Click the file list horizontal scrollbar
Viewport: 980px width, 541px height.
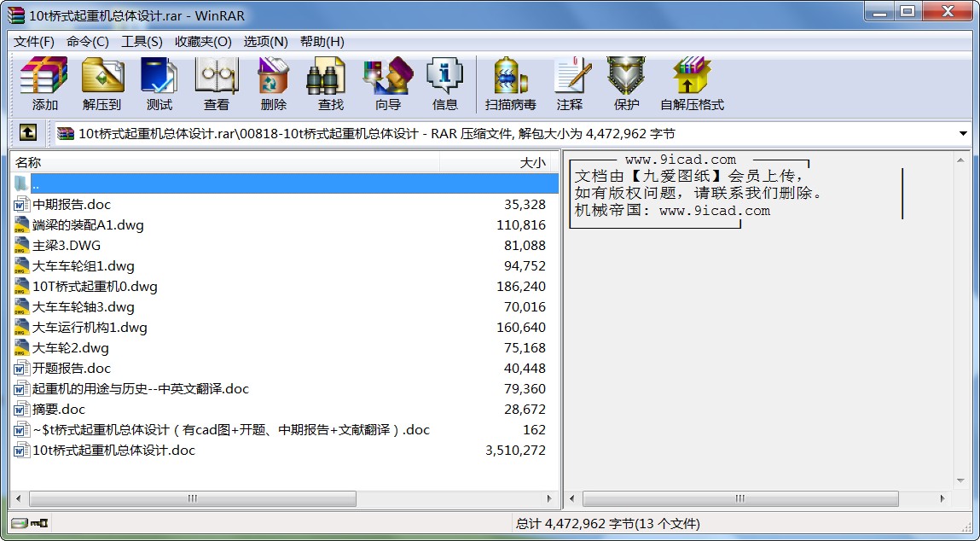[193, 498]
